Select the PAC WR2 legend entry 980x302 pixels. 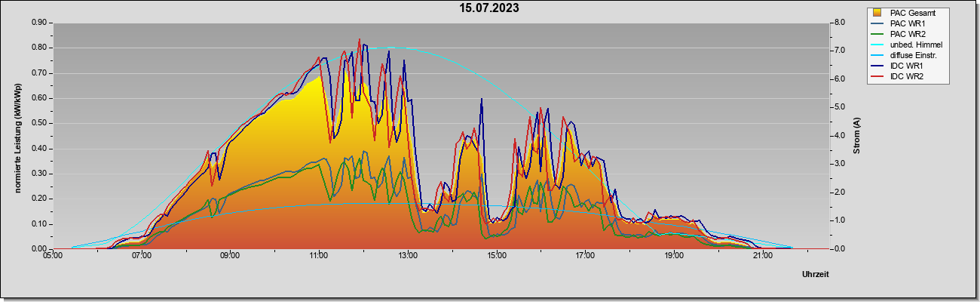pos(905,34)
